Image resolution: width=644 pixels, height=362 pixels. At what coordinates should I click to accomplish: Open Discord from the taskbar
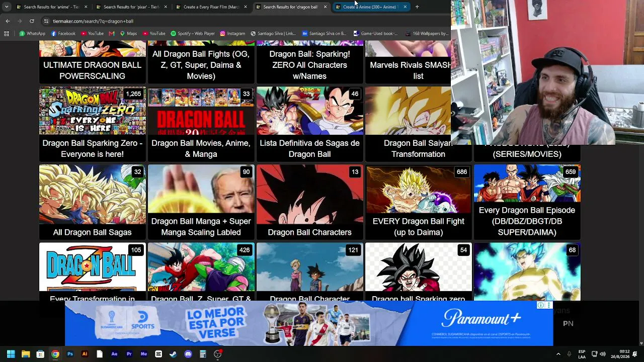click(x=188, y=354)
